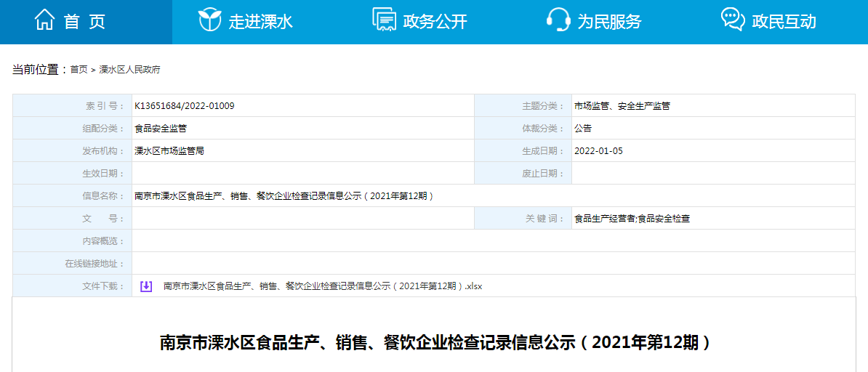Click the keywords 食品生产经营者;食品安全检查
868x372 pixels.
click(632, 219)
